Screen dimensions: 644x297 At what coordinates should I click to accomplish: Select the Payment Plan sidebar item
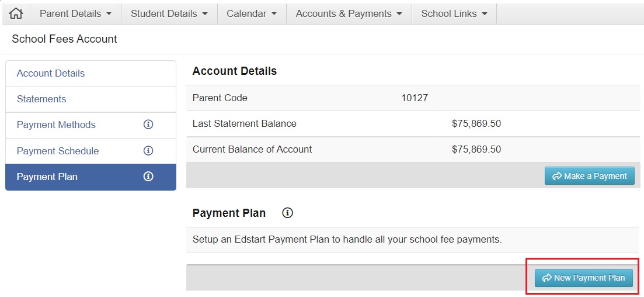(x=47, y=177)
